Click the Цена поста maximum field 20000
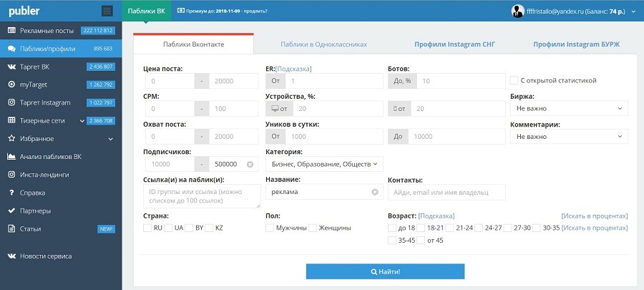The image size is (644, 290). coord(234,81)
